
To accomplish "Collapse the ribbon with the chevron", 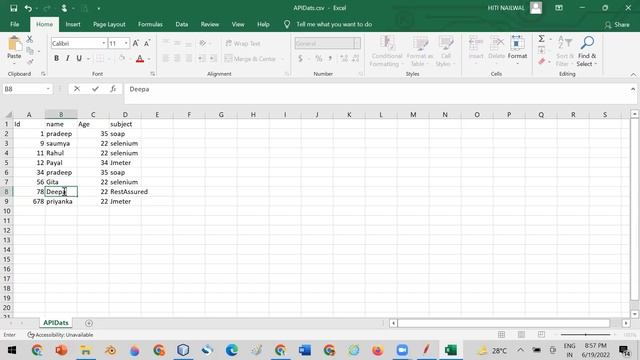I will coord(633,75).
